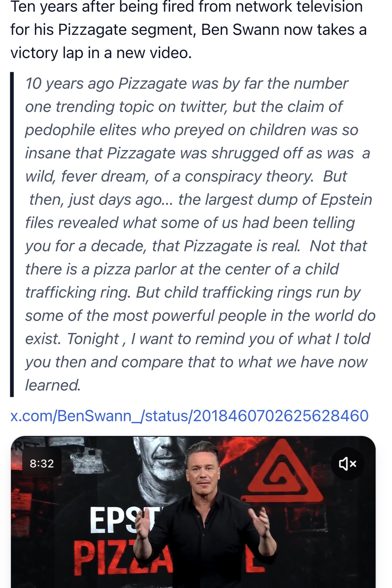
Task: Click the line 'trafficking ring. But child trafficking'
Action: [193, 292]
